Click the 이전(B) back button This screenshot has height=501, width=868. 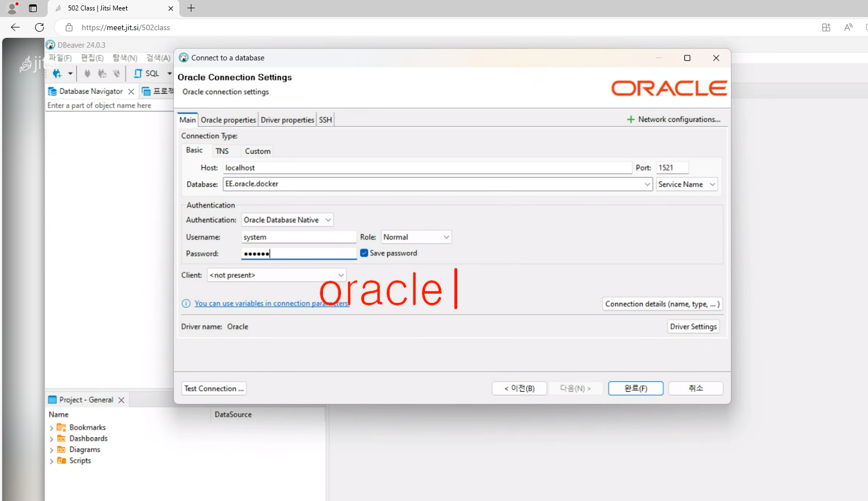click(x=520, y=389)
